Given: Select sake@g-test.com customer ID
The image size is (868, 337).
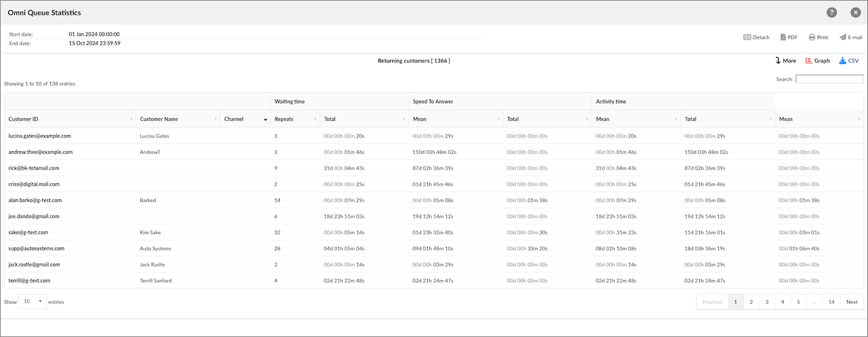Looking at the screenshot, I should [28, 232].
